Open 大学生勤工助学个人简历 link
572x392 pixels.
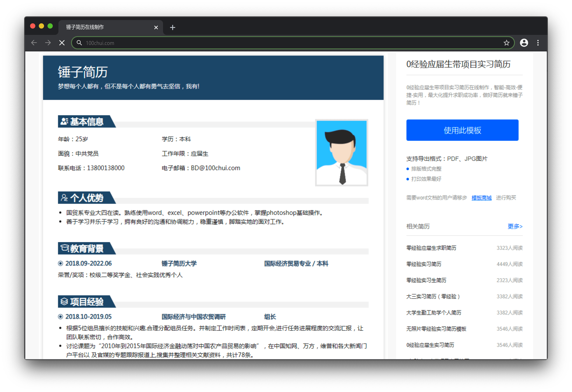(434, 313)
